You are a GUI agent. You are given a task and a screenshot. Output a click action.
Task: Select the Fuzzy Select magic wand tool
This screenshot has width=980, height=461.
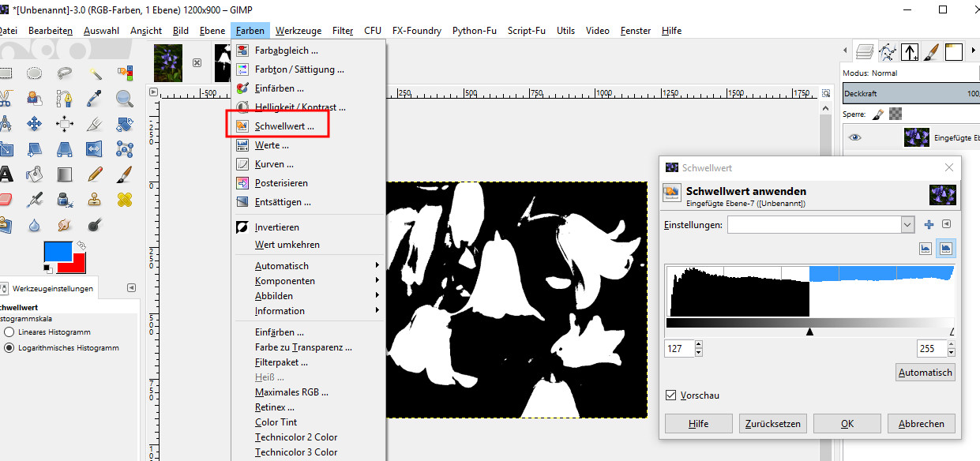point(95,73)
